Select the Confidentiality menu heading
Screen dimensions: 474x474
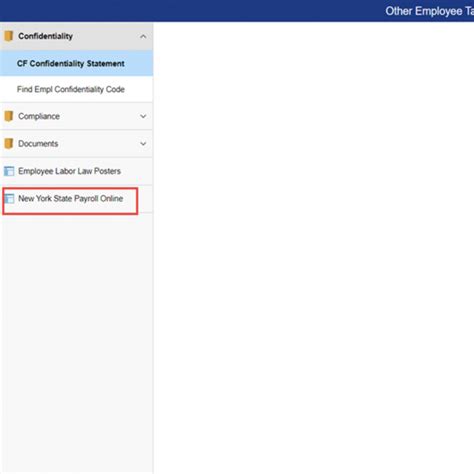(45, 36)
